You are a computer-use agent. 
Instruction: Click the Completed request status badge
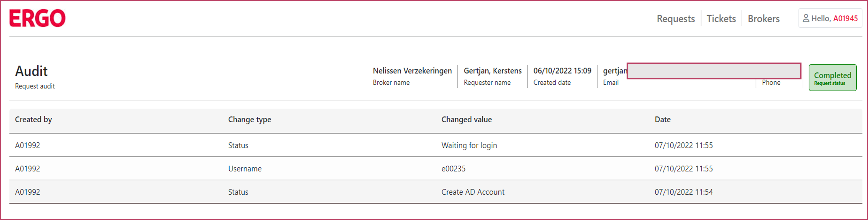point(832,78)
